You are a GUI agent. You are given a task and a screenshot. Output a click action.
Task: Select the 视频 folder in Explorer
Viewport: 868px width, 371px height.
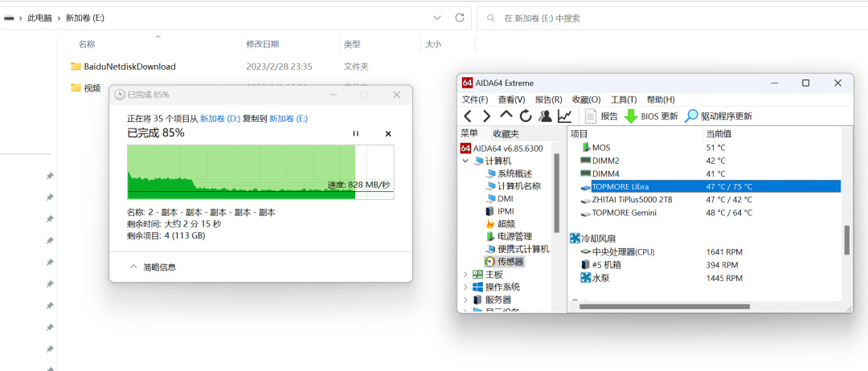(86, 88)
